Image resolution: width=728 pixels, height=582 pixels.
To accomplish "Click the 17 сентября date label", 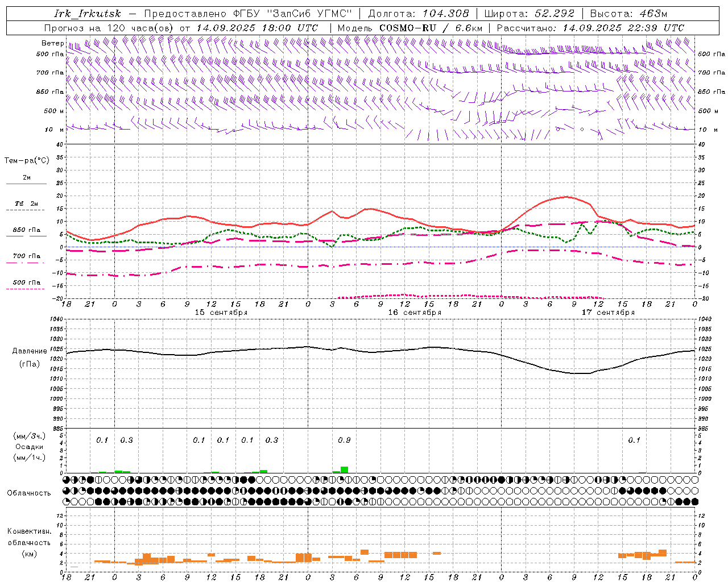I will [x=608, y=313].
